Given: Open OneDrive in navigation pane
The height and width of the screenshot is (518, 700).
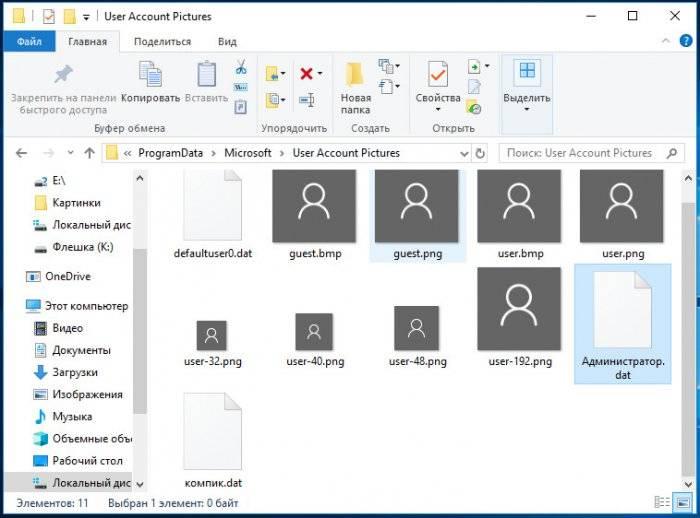Looking at the screenshot, I should tap(68, 276).
